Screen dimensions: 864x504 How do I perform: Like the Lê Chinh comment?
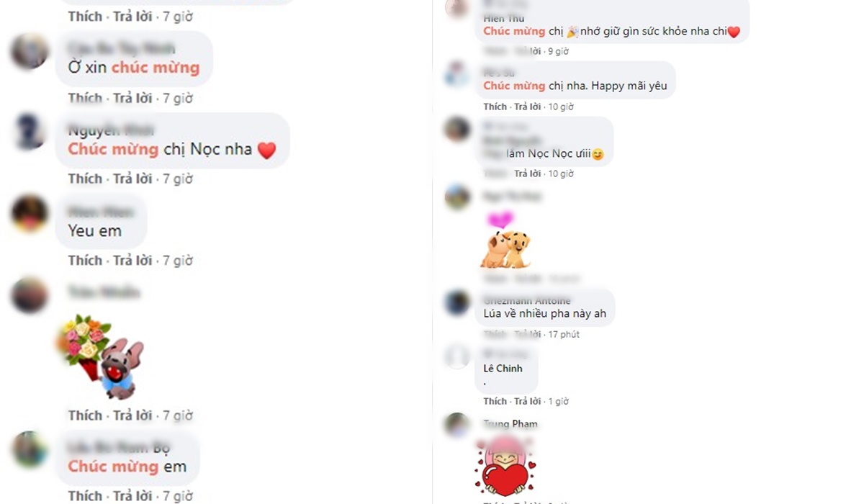(495, 401)
